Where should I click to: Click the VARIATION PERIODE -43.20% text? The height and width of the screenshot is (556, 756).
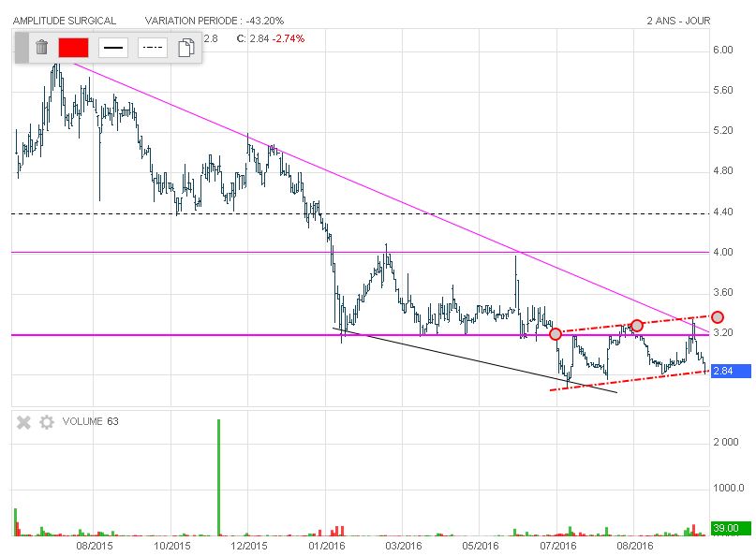click(x=215, y=20)
